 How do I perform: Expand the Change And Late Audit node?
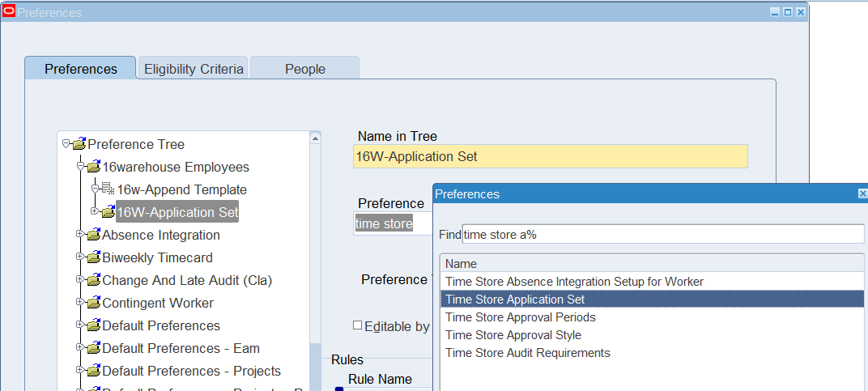(80, 279)
